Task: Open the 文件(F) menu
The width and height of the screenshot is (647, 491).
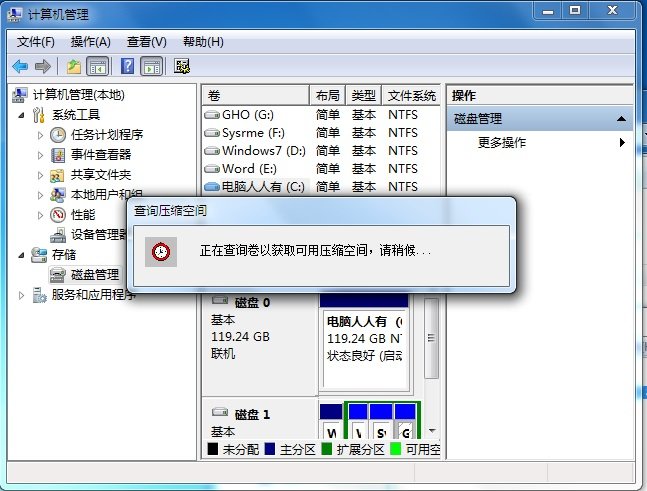Action: click(x=35, y=42)
